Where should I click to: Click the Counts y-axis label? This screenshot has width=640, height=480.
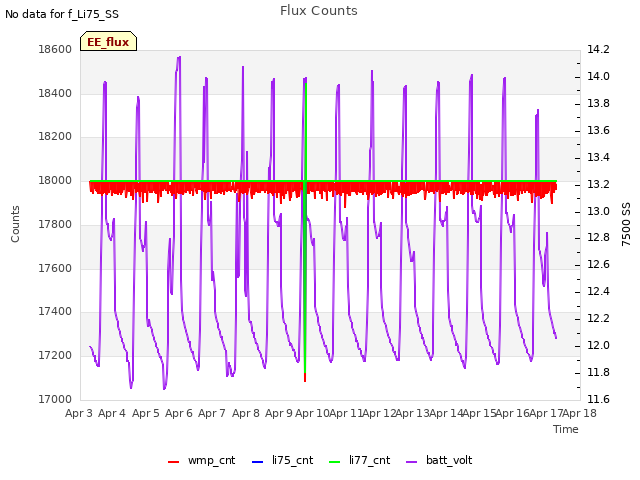15,224
